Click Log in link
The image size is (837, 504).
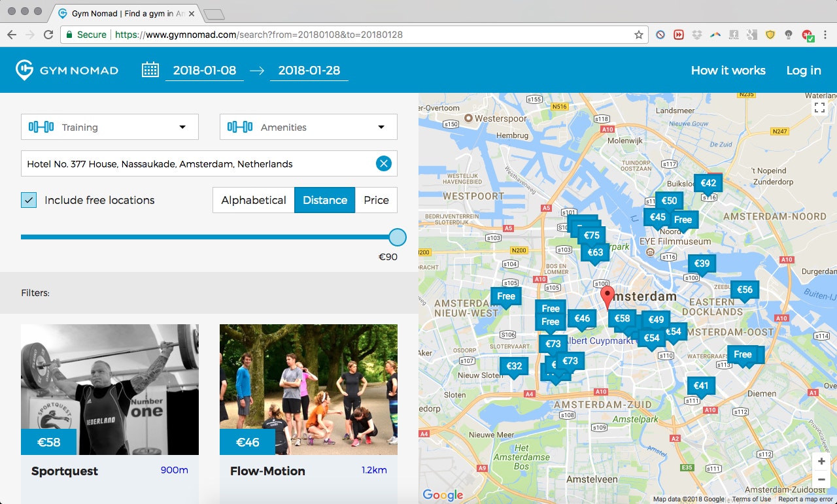(x=804, y=71)
